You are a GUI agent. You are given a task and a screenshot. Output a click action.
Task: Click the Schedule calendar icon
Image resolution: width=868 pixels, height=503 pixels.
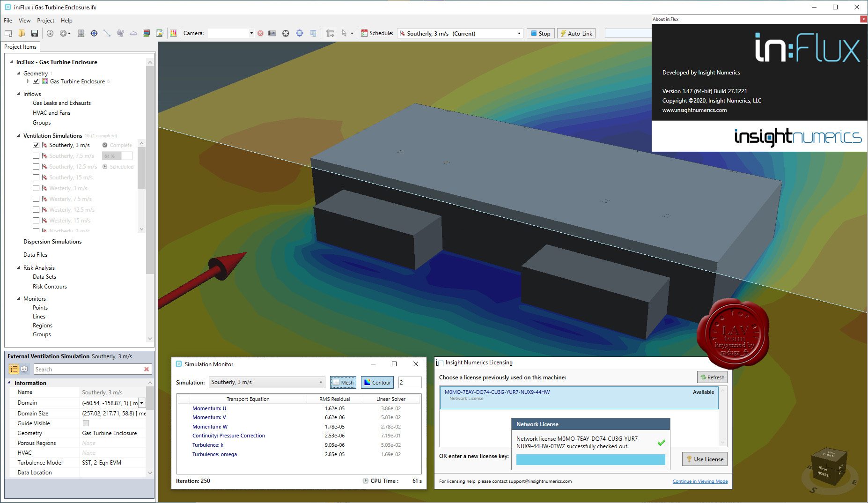(x=364, y=33)
